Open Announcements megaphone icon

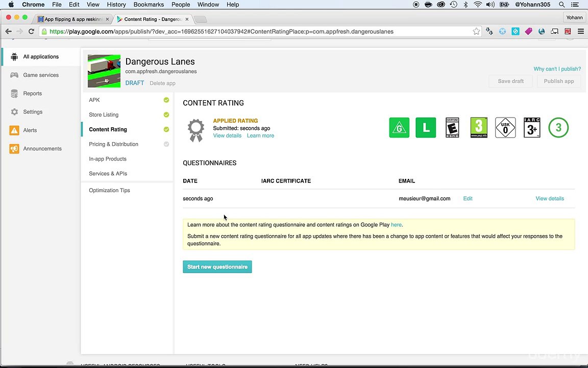(x=14, y=149)
